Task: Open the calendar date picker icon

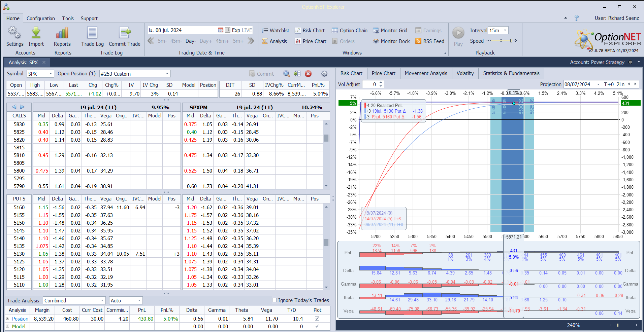Action: pos(221,30)
